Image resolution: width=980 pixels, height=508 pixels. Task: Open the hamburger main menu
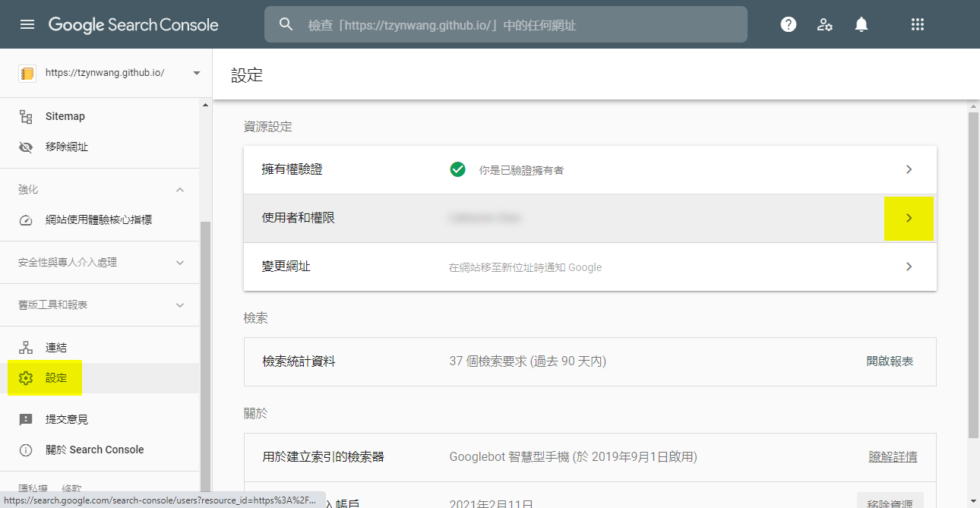point(27,24)
